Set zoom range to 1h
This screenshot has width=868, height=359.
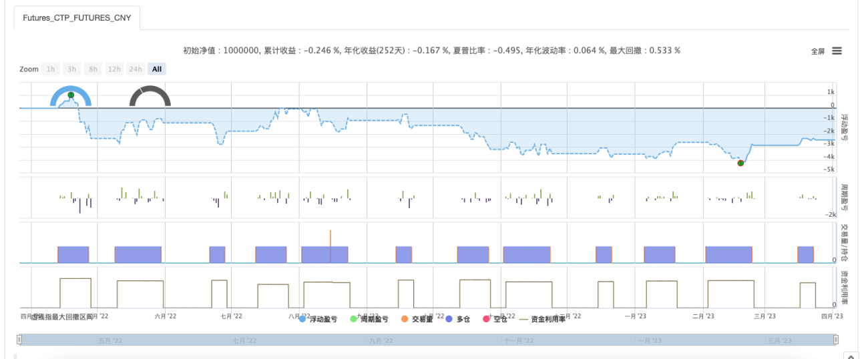pos(50,69)
